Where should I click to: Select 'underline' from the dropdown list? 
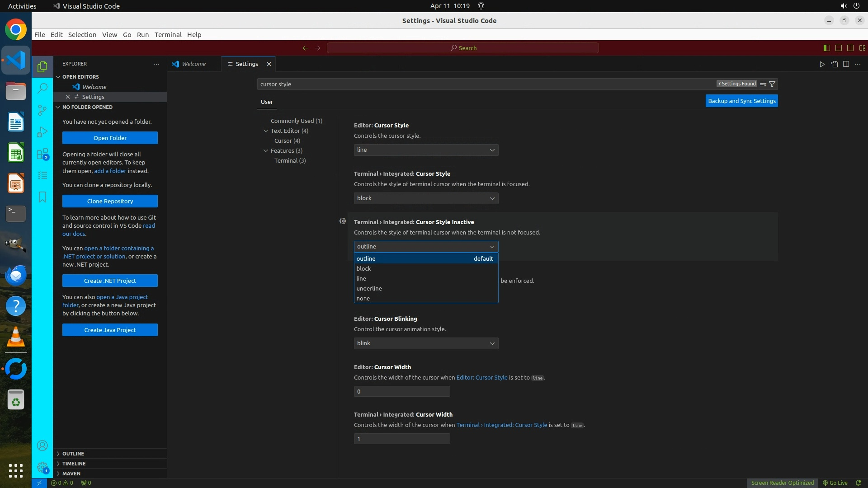click(369, 288)
